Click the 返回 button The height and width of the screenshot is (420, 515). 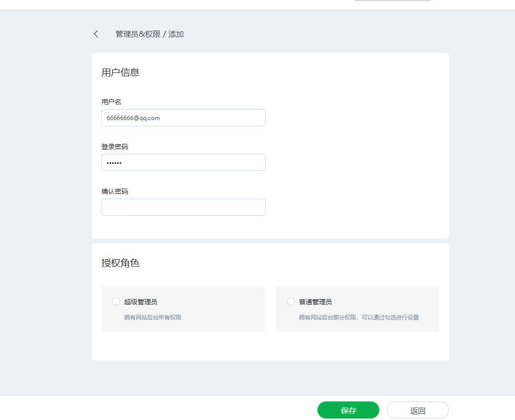pos(417,410)
